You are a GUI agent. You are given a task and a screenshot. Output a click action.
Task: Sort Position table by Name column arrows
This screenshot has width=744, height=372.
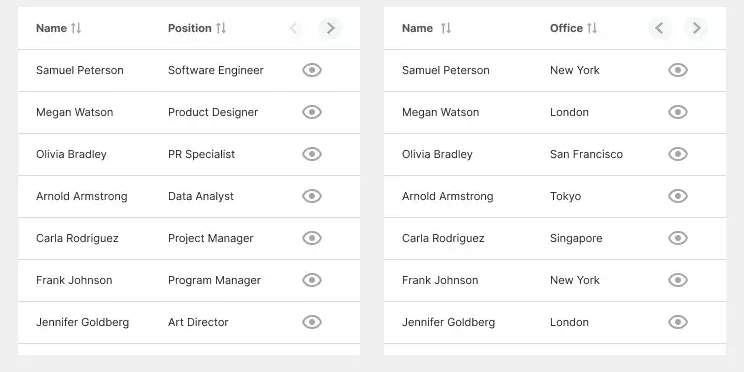tap(76, 28)
